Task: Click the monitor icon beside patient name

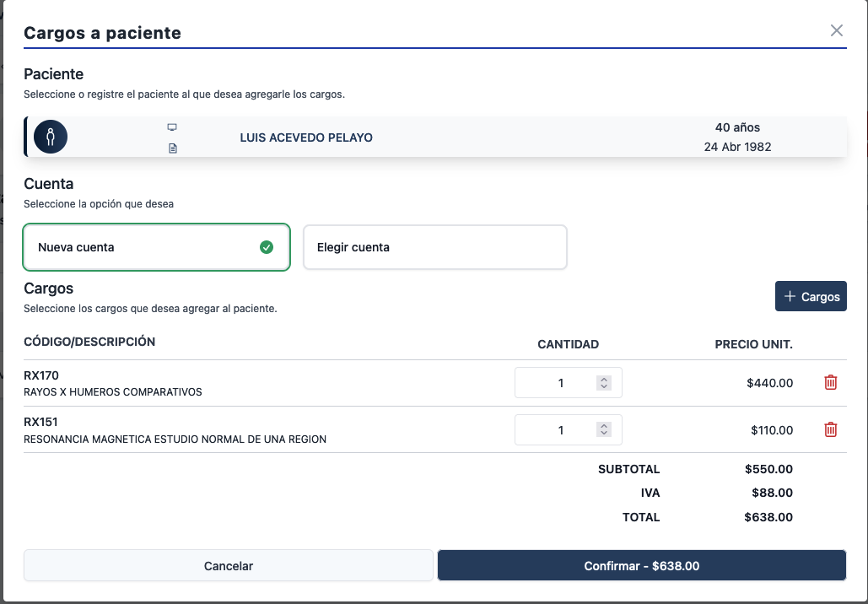Action: coord(172,127)
